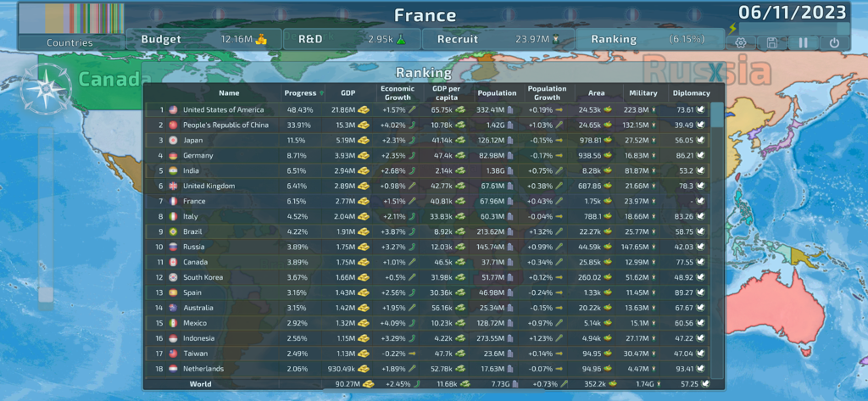868x401 pixels.
Task: Select the United Kingdom row name
Action: click(209, 187)
